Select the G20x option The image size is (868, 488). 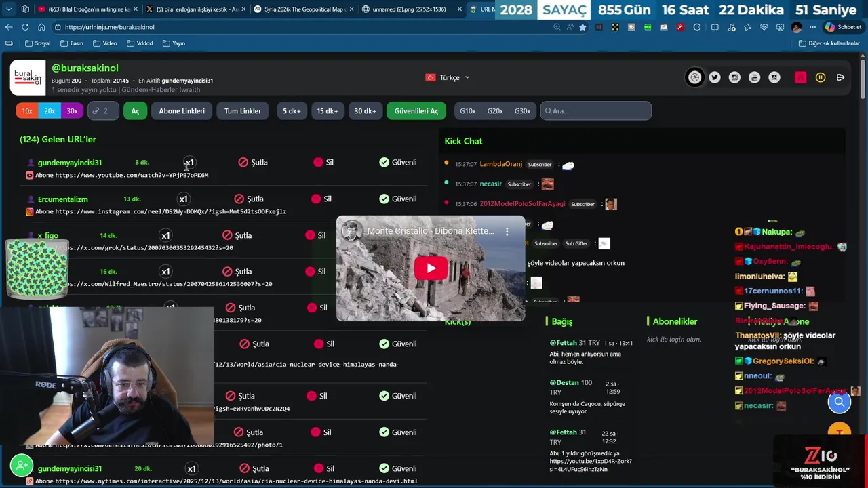pos(495,110)
